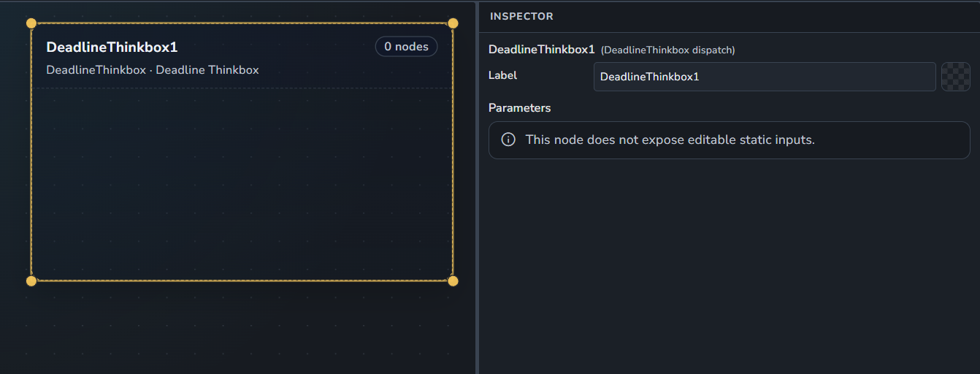
Task: Click the empty body of the DeadlineThinkbox1 group
Action: click(242, 183)
